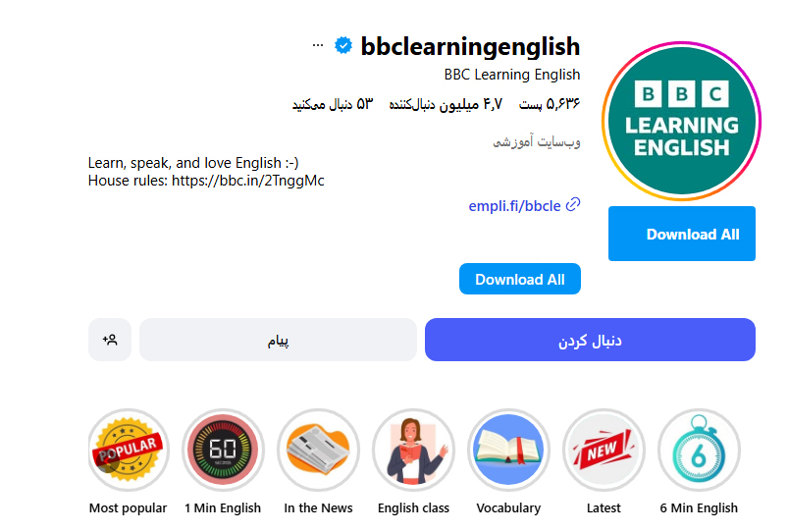This screenshot has width=788, height=532.
Task: Click the add-person suggestion icon button
Action: tap(110, 340)
